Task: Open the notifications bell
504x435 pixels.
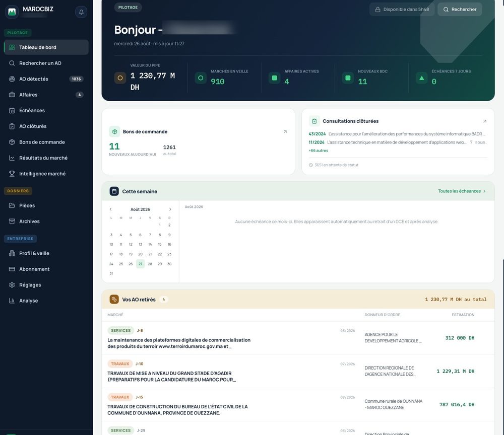Action: click(81, 12)
